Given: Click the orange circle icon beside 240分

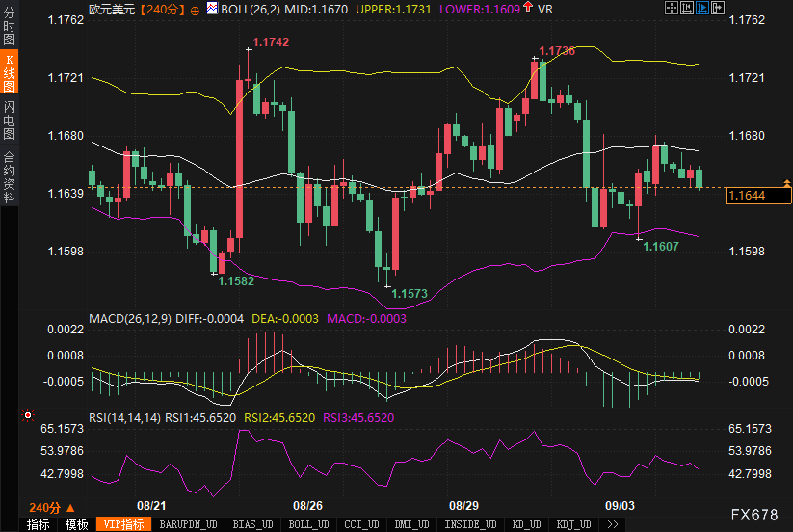Looking at the screenshot, I should coord(195,10).
